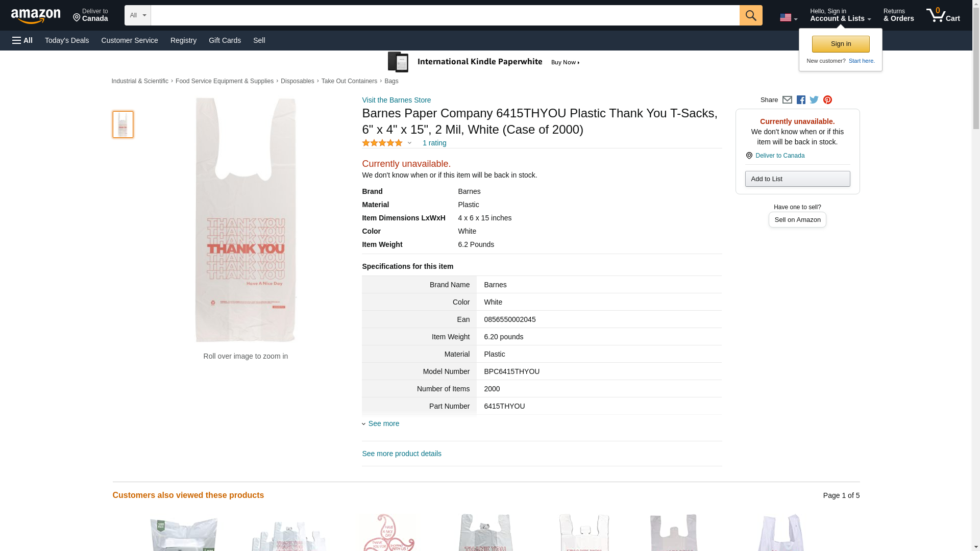Open the All hamburger menu
Screen dimensions: 980x551
22,40
